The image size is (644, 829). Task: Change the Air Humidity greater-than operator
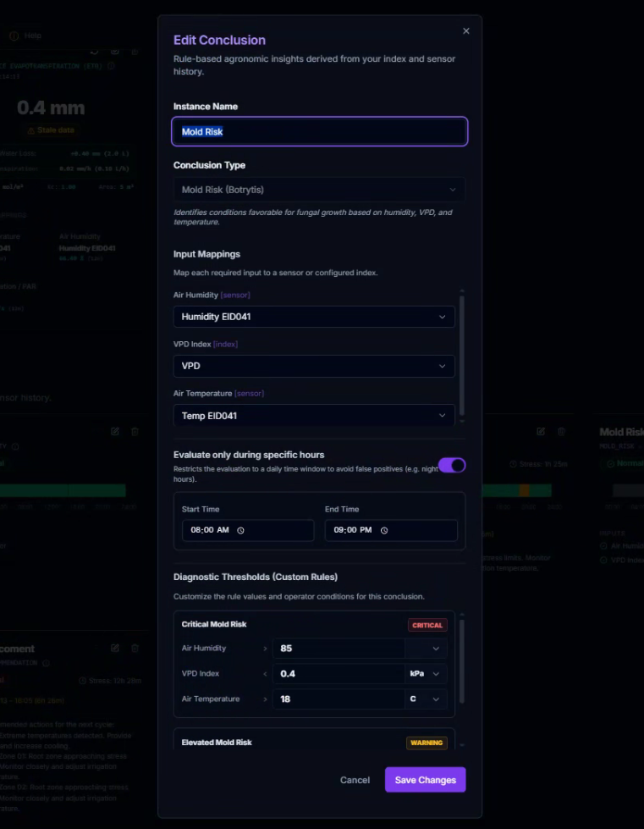coord(265,648)
